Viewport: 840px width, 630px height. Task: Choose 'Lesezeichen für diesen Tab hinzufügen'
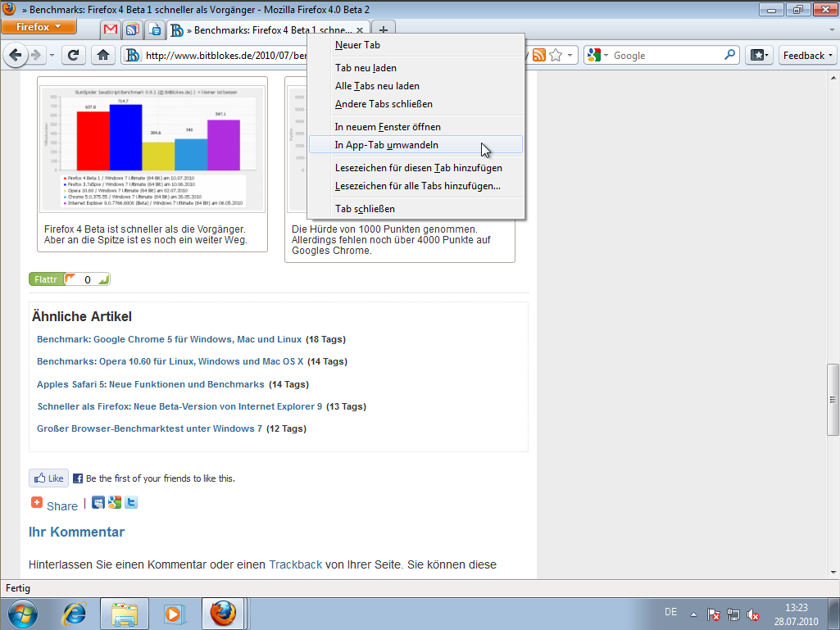415,168
